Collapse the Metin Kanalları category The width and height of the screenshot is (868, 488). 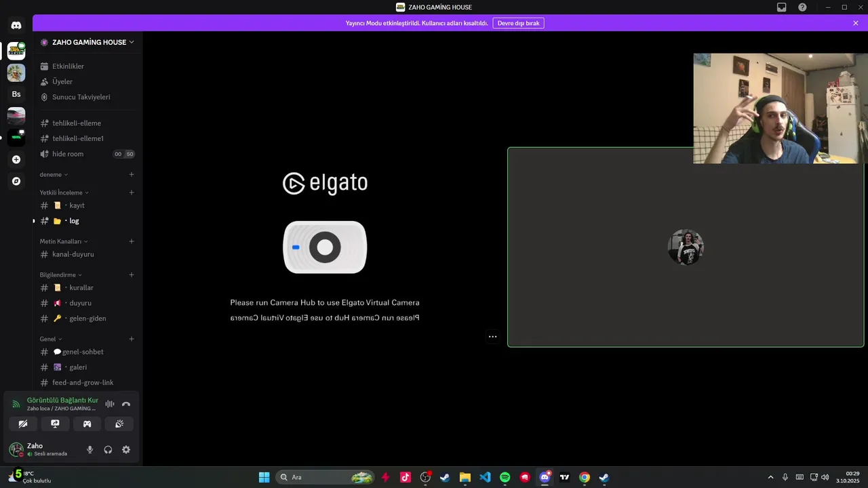point(64,241)
